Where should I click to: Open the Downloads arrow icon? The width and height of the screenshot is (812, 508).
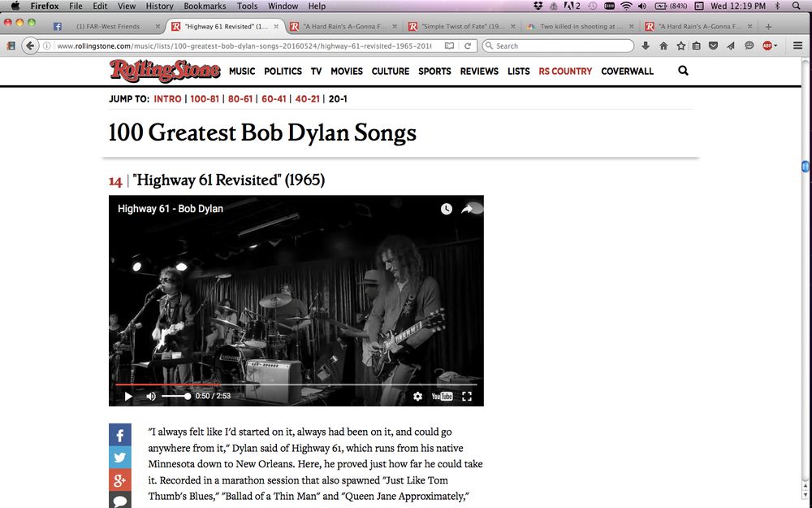tap(646, 46)
